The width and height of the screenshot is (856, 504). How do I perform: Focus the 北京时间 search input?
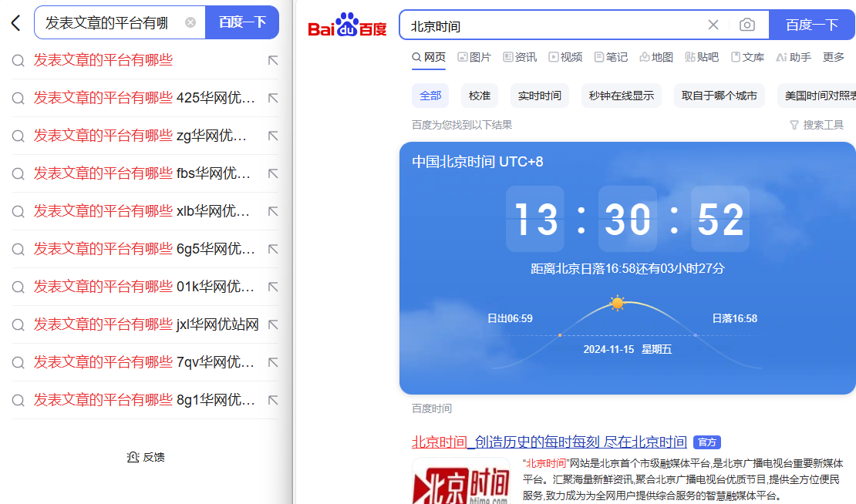[x=551, y=25]
